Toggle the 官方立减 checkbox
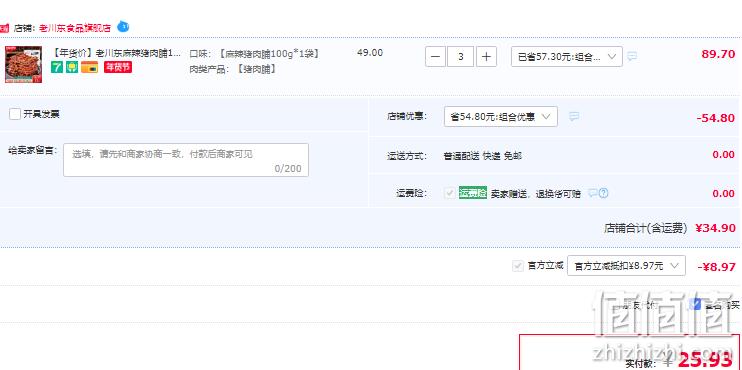This screenshot has width=742, height=370. point(518,266)
